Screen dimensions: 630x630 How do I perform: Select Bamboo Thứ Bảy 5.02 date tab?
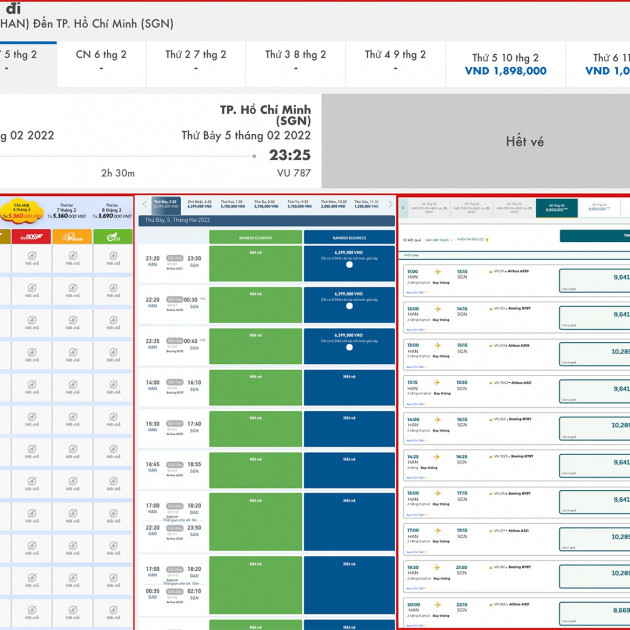click(166, 204)
